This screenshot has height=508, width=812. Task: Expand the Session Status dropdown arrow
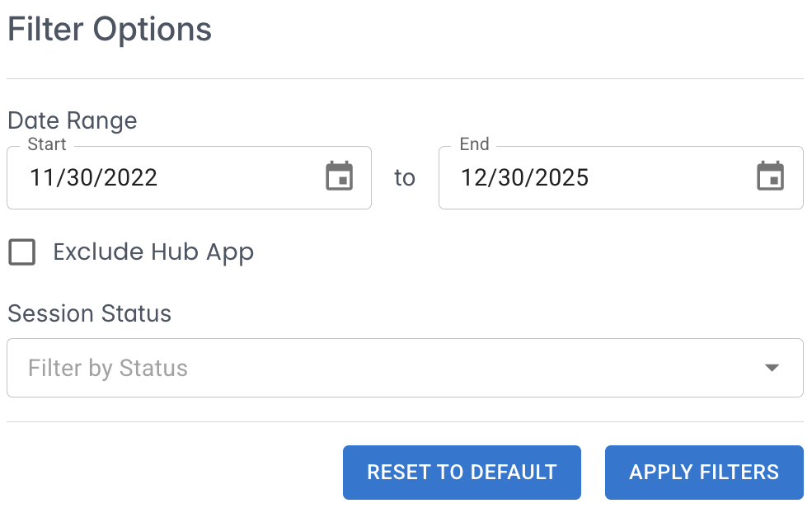[772, 368]
